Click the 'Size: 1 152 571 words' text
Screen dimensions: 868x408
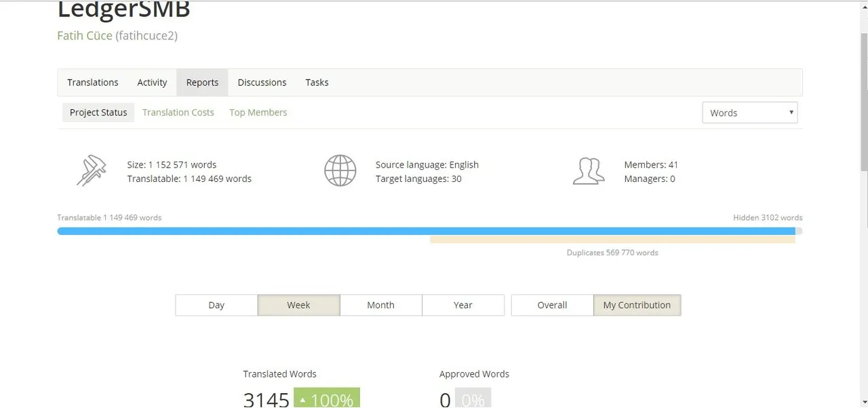(x=172, y=164)
